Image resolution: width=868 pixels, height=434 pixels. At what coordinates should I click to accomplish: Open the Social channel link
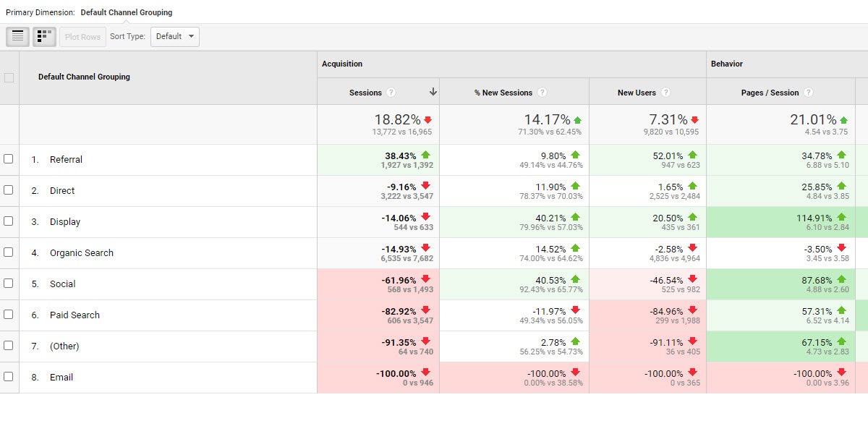pos(62,284)
